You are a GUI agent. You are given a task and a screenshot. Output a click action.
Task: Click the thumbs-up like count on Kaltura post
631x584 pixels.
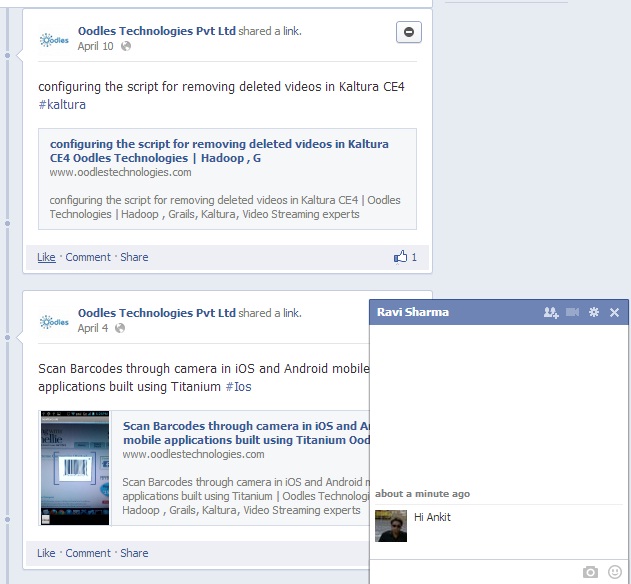[405, 257]
